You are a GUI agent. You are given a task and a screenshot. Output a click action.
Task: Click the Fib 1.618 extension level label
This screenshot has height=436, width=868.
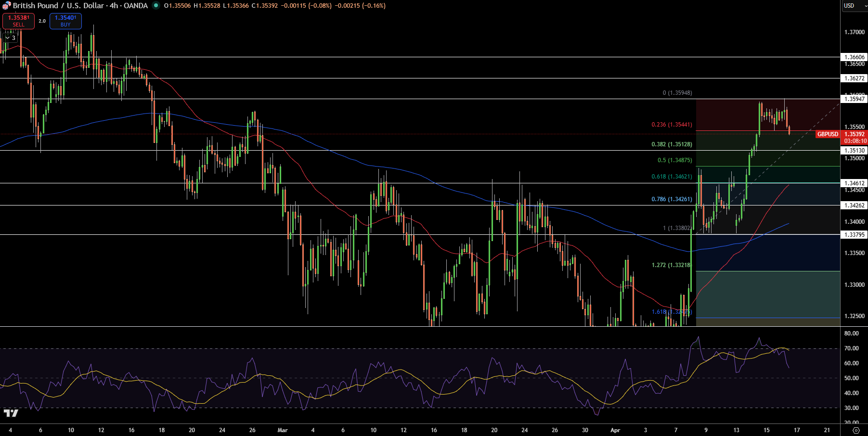coord(672,312)
